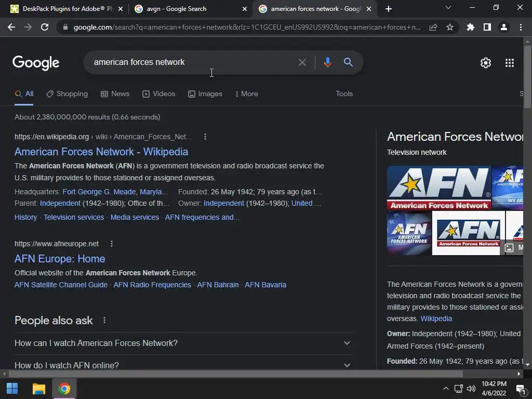Click the horizontal scrollbar right arrow
This screenshot has height=399, width=532.
519,374
